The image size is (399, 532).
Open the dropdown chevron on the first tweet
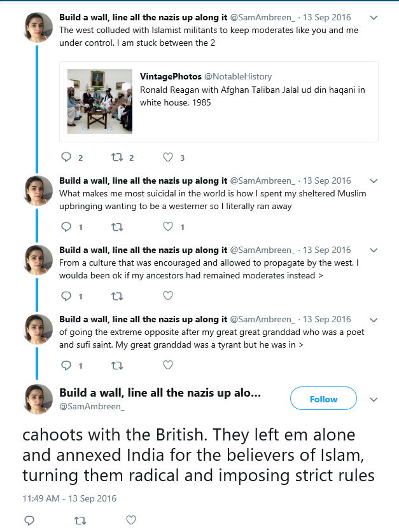tap(374, 18)
